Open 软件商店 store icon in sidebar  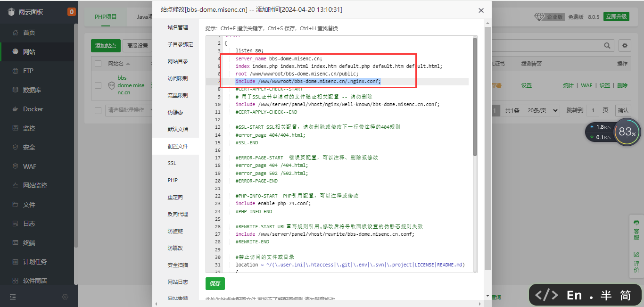coord(15,281)
